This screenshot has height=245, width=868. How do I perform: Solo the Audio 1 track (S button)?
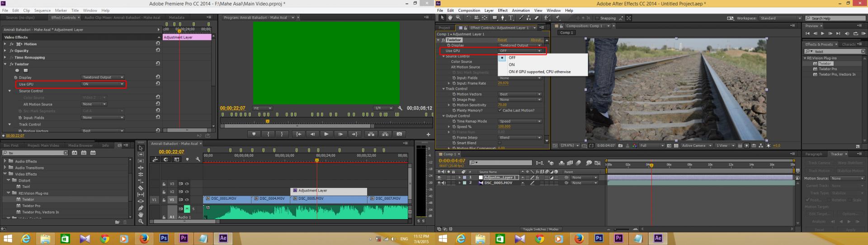point(193,209)
